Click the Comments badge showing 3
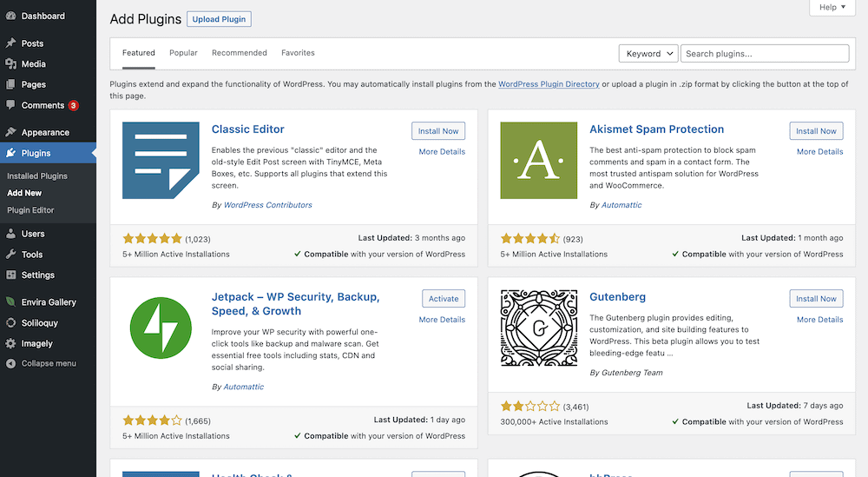 73,105
